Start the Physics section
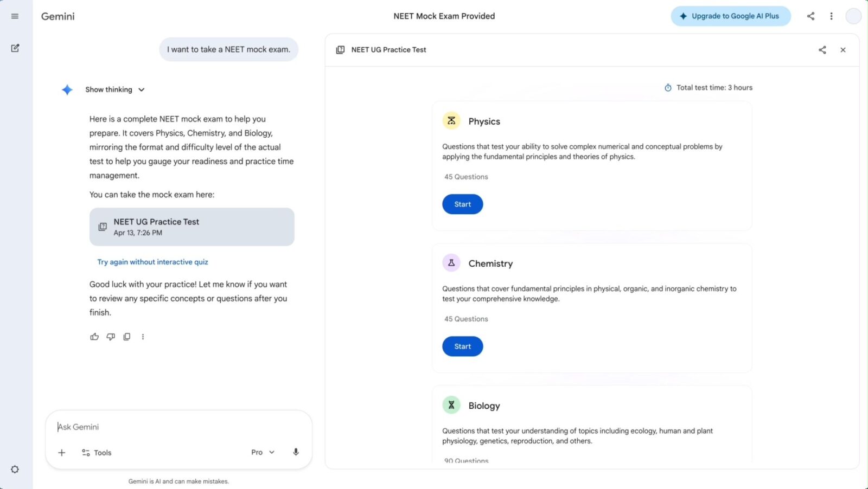Screen dimensions: 868x489 click(462, 204)
